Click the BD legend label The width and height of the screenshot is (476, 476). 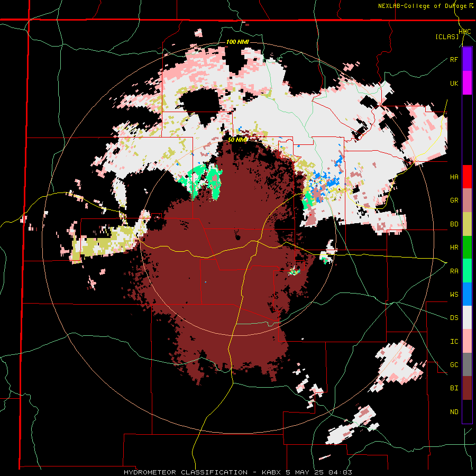coord(454,224)
